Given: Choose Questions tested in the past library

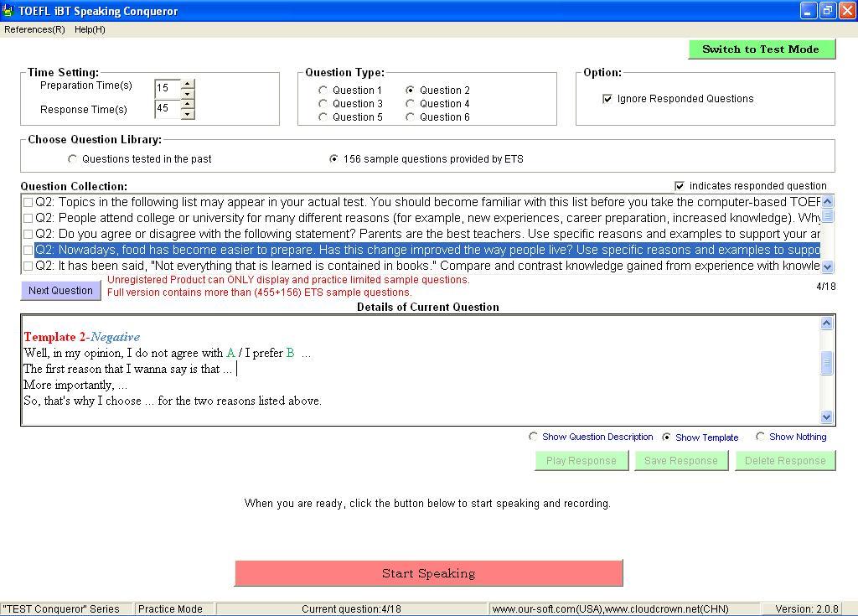Looking at the screenshot, I should pos(72,158).
